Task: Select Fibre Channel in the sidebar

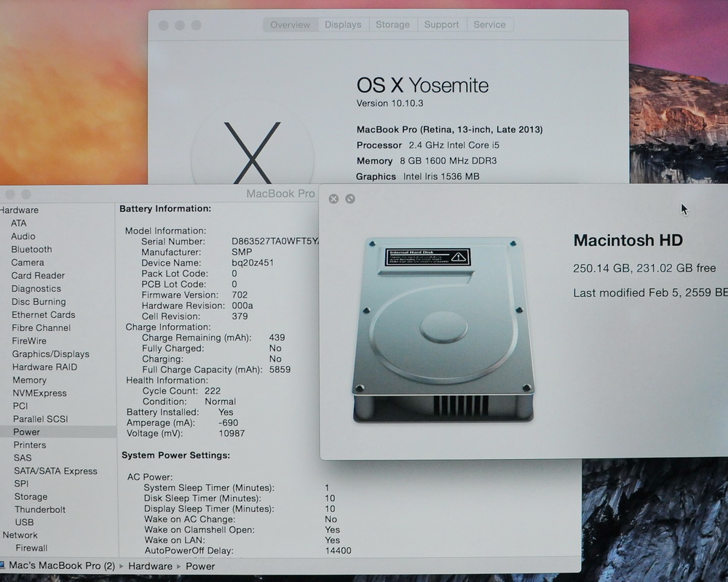Action: [x=41, y=327]
